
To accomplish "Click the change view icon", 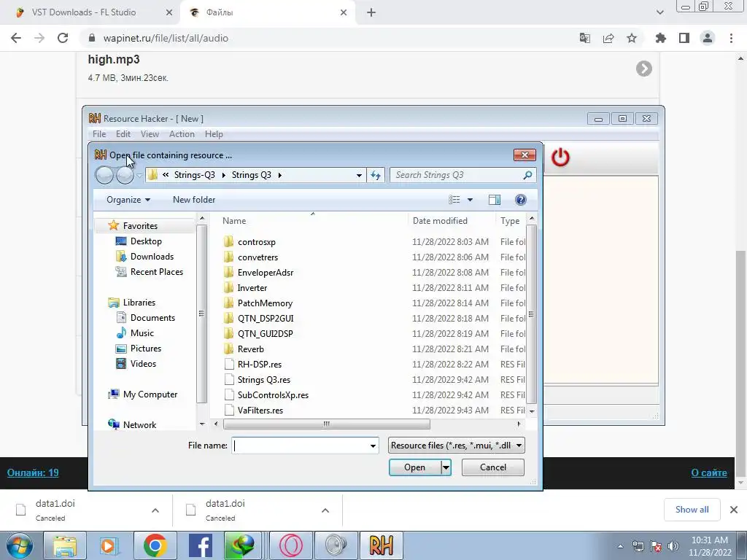I will 454,200.
